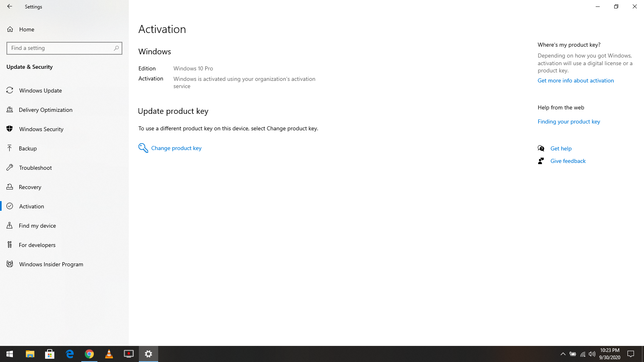Click the Windows 10 Pro edition text
The image size is (644, 362).
pos(193,69)
